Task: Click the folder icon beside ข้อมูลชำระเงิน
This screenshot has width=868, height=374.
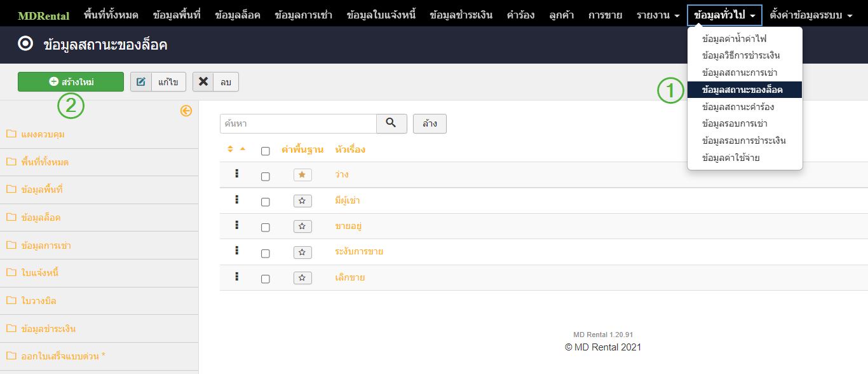Action: [11, 328]
